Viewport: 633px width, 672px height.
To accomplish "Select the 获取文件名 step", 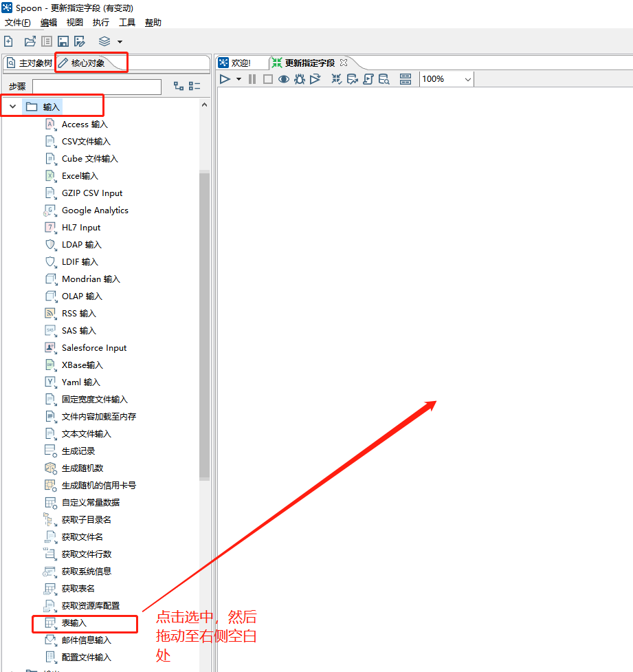I will click(74, 537).
